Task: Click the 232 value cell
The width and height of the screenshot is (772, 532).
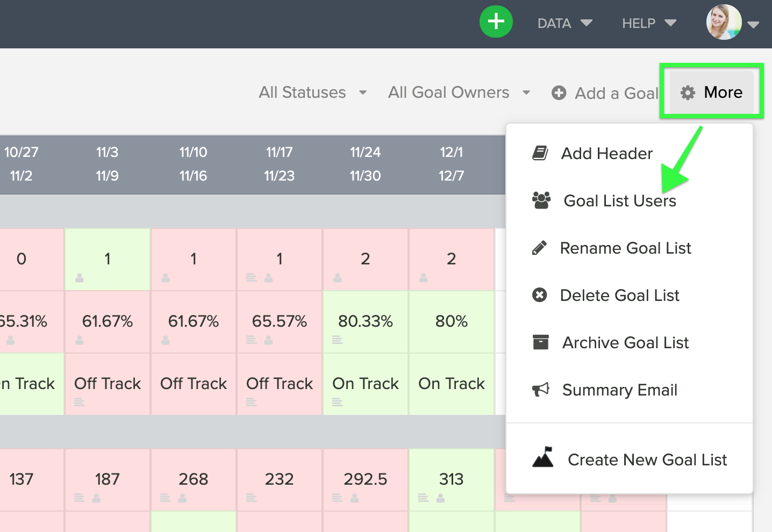Action: pyautogui.click(x=280, y=479)
